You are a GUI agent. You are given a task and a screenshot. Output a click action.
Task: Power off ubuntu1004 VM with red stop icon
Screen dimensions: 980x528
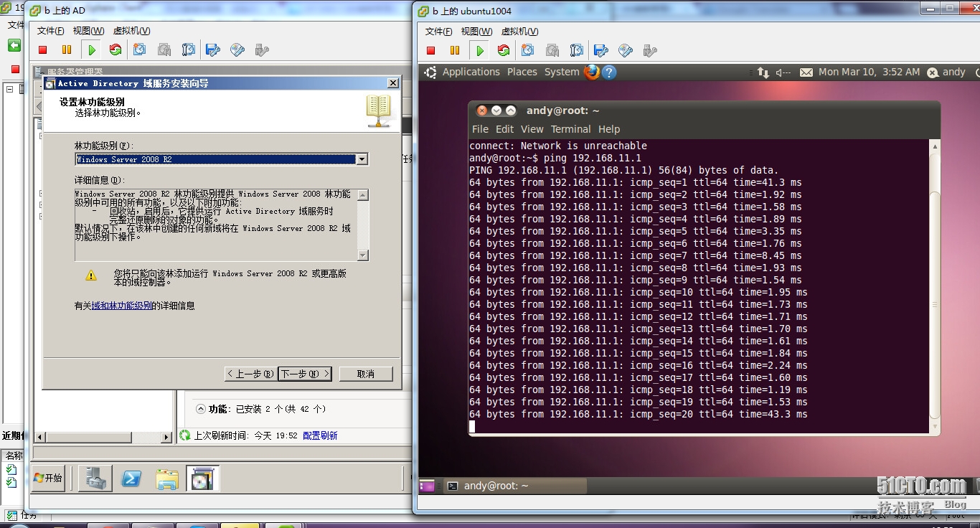coord(431,50)
